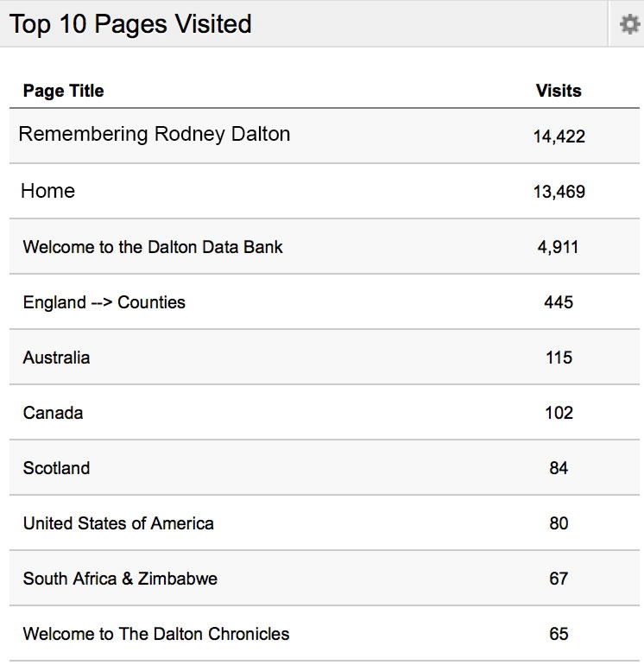Open the widget settings gear icon
644x665 pixels.
point(629,24)
